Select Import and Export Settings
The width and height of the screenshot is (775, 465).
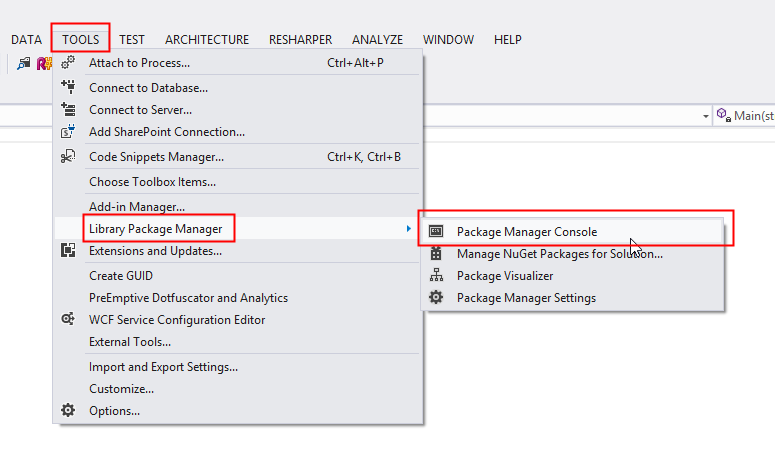pyautogui.click(x=163, y=366)
